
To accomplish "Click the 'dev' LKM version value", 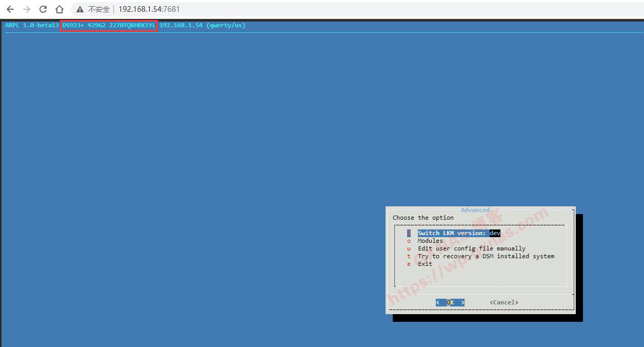I will [495, 233].
